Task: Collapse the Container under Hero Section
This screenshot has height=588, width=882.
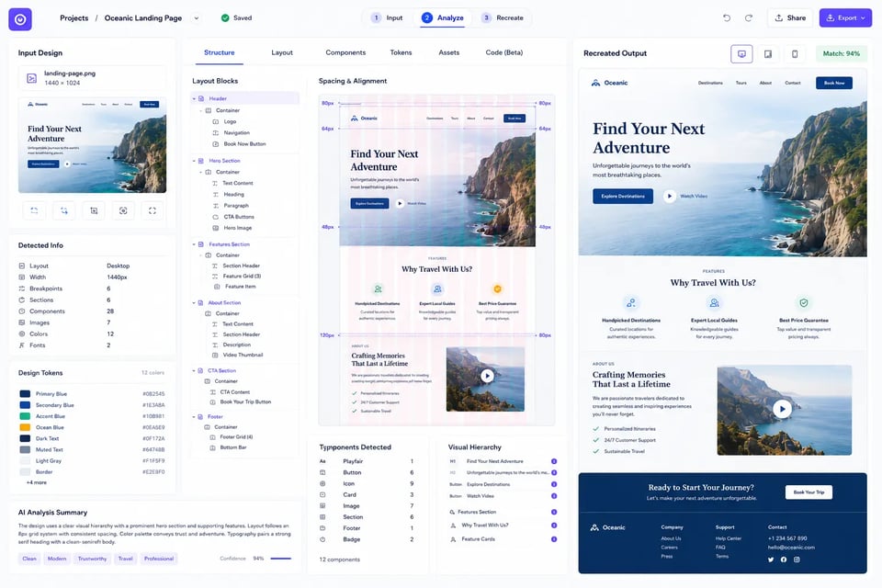Action: [201, 172]
